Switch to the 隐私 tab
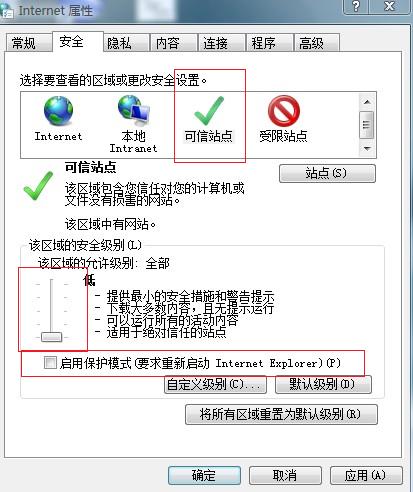 [119, 43]
